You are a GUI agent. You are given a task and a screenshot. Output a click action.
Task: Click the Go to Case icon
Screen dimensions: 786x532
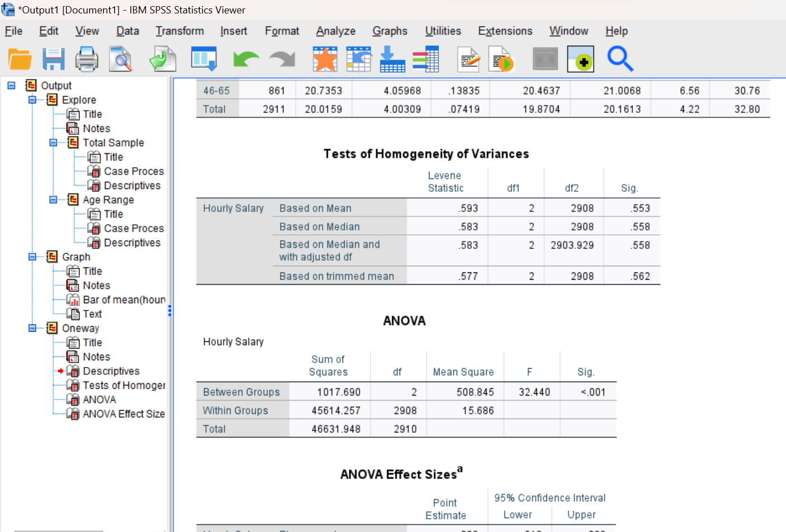click(359, 59)
